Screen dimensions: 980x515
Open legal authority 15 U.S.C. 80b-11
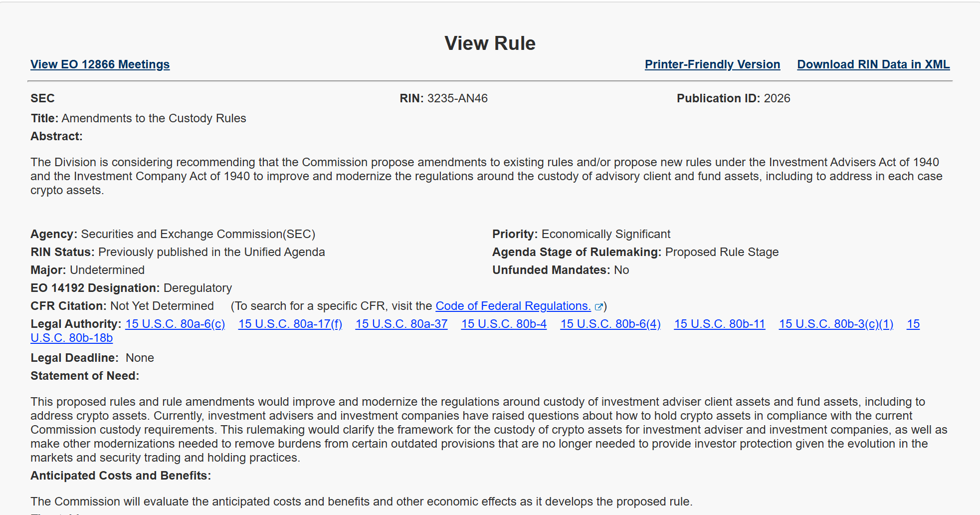tap(720, 324)
